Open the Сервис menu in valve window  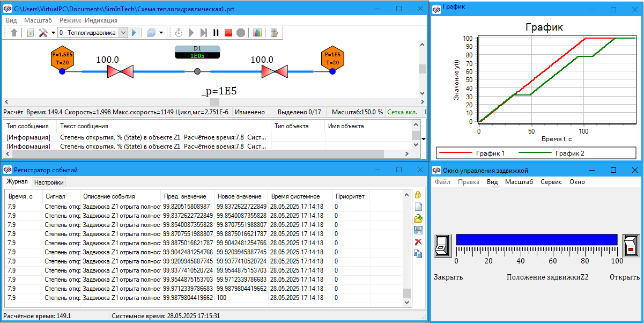(551, 182)
